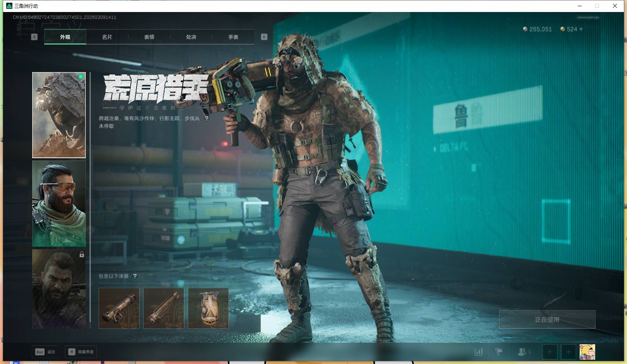Close the 三角洲行动 window
Viewport: 627px width, 364px height.
pyautogui.click(x=615, y=6)
